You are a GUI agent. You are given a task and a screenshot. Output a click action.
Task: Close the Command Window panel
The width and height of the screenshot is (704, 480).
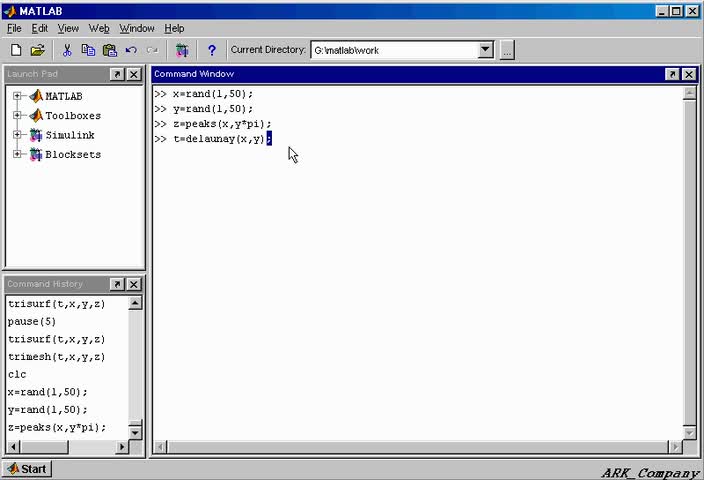[x=689, y=74]
